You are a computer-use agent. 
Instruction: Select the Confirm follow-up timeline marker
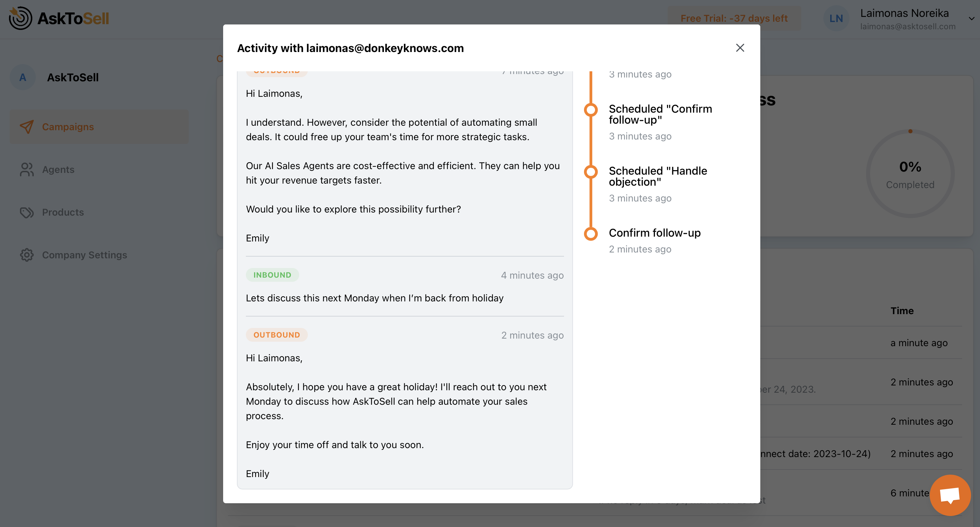click(591, 233)
